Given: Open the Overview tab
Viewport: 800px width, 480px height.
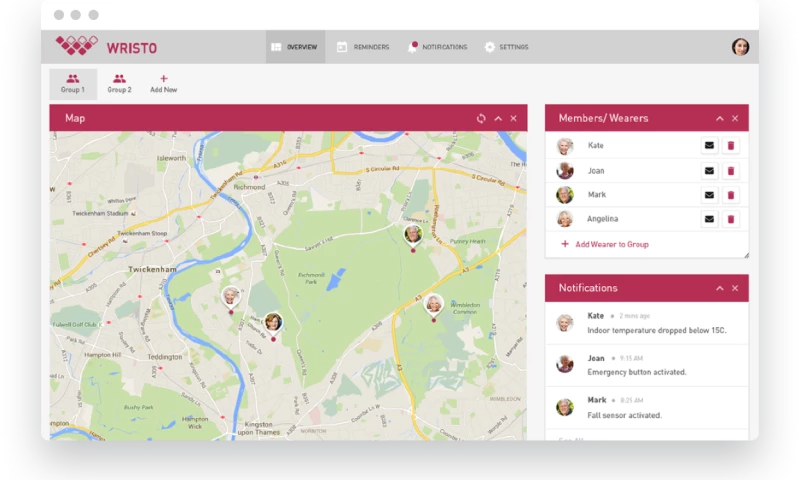Looking at the screenshot, I should 295,47.
